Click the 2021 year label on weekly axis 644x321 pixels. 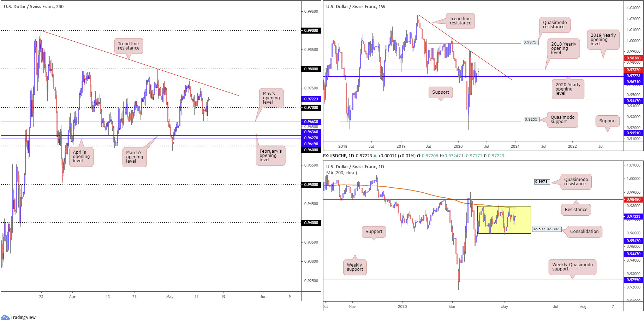pyautogui.click(x=515, y=146)
